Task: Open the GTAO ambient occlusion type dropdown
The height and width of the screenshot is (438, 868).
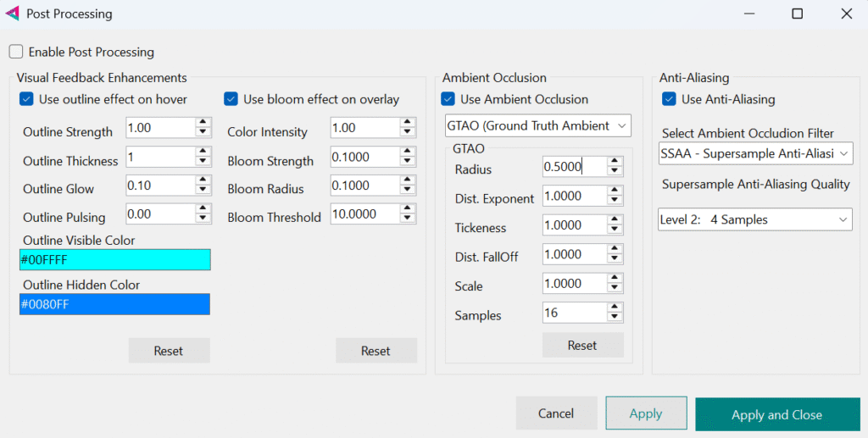Action: pos(538,125)
